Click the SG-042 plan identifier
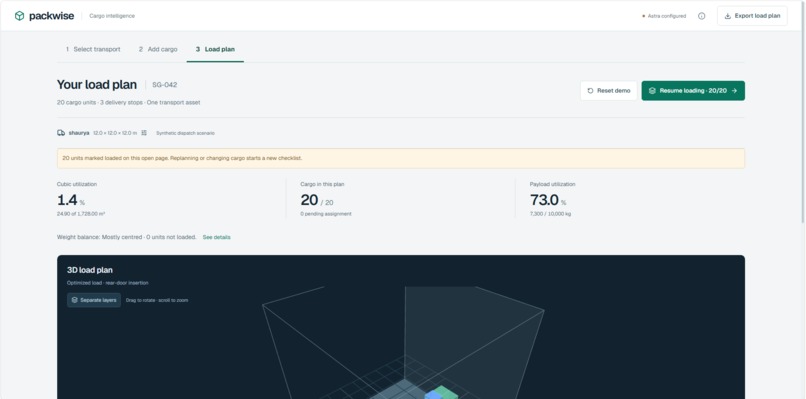806x399 pixels. (x=164, y=85)
